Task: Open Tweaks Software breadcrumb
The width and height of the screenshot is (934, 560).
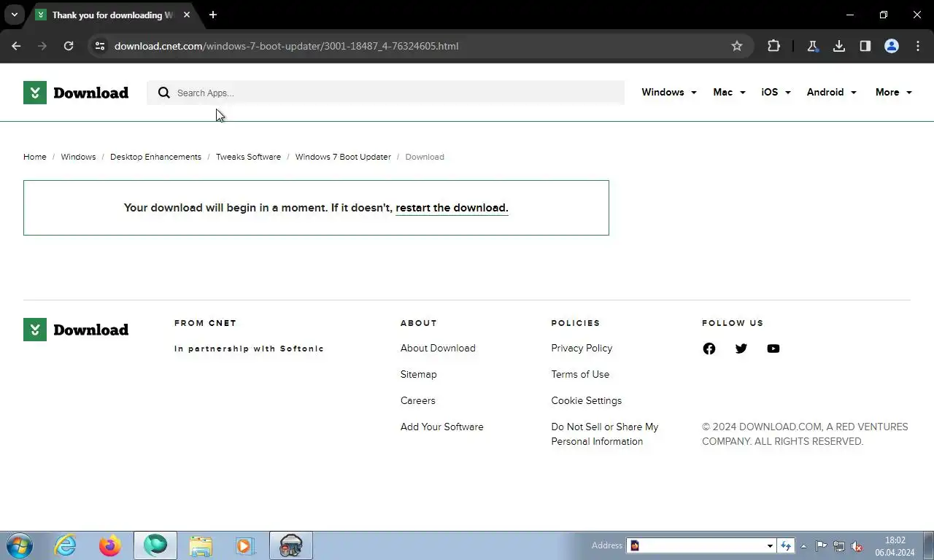Action: tap(248, 157)
